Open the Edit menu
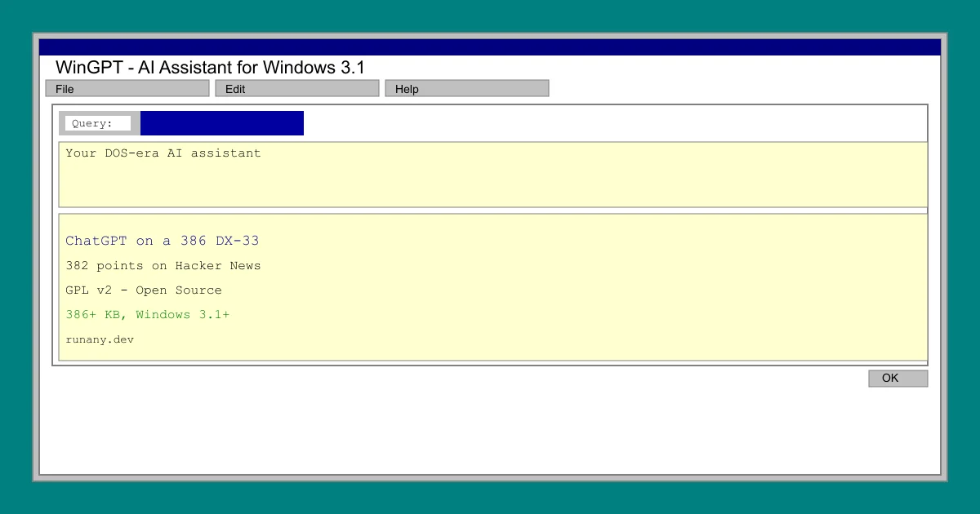The image size is (980, 514). coord(297,88)
